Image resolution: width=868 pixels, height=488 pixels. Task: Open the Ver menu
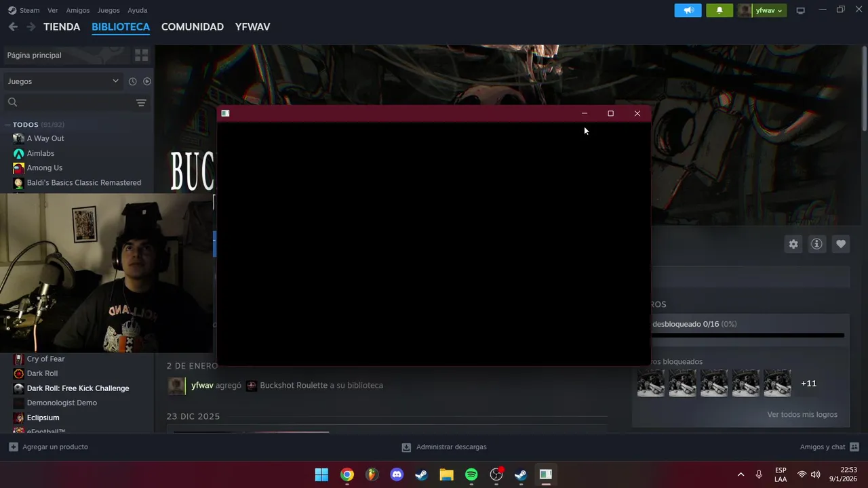[53, 10]
